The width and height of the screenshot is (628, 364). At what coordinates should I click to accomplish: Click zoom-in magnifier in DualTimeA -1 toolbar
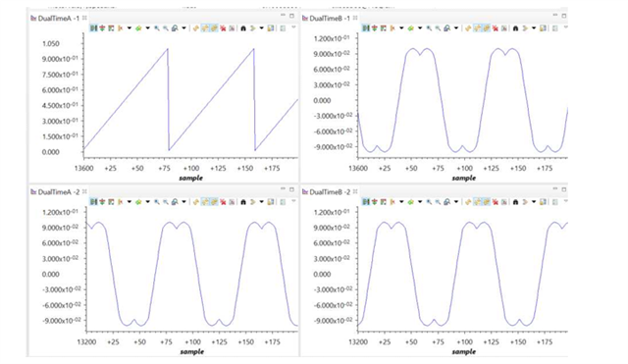tap(157, 28)
